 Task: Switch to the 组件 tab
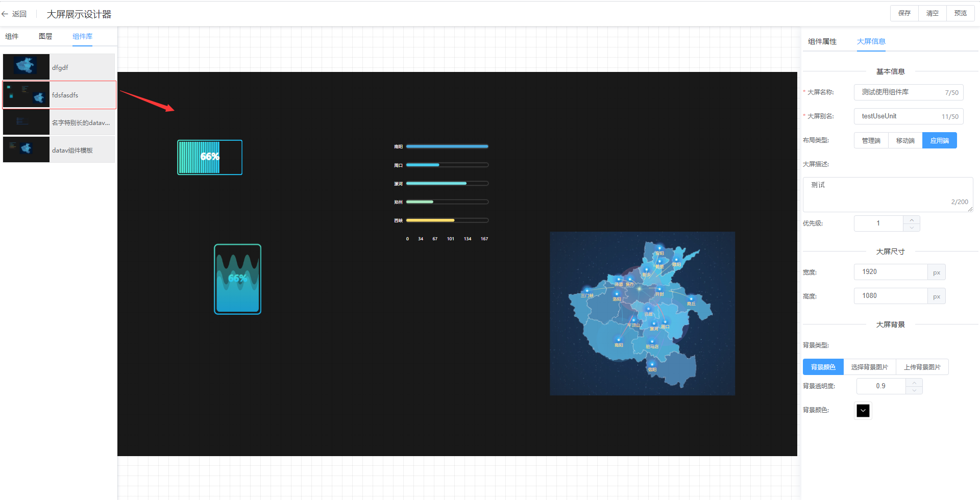12,36
